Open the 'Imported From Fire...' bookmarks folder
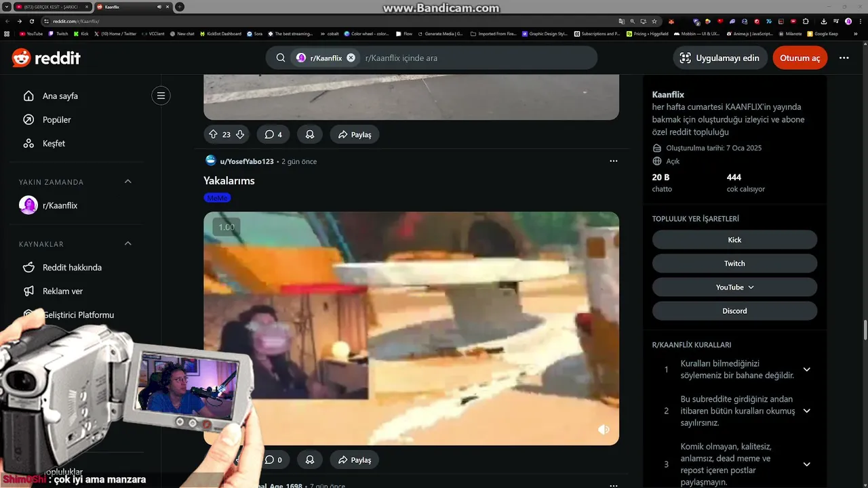868x488 pixels. (493, 33)
